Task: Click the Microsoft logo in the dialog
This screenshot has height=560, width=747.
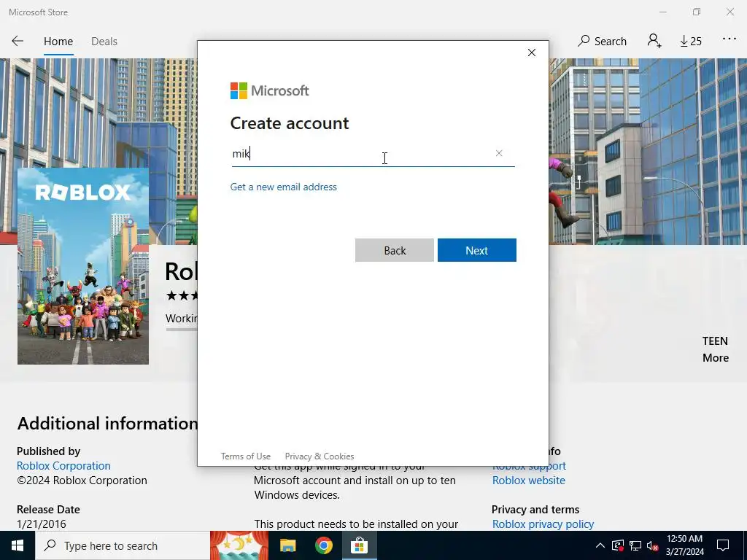Action: point(270,90)
